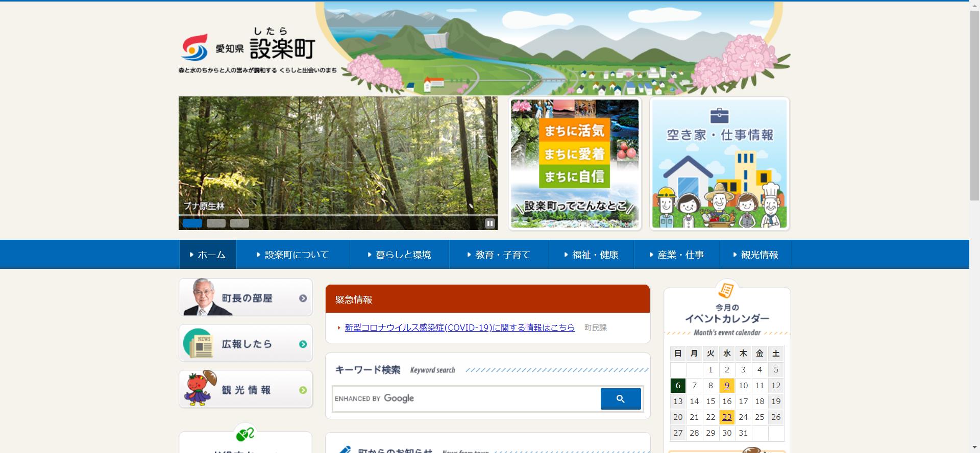Click the scrollbar up arrow
The width and height of the screenshot is (980, 453).
(974, 5)
